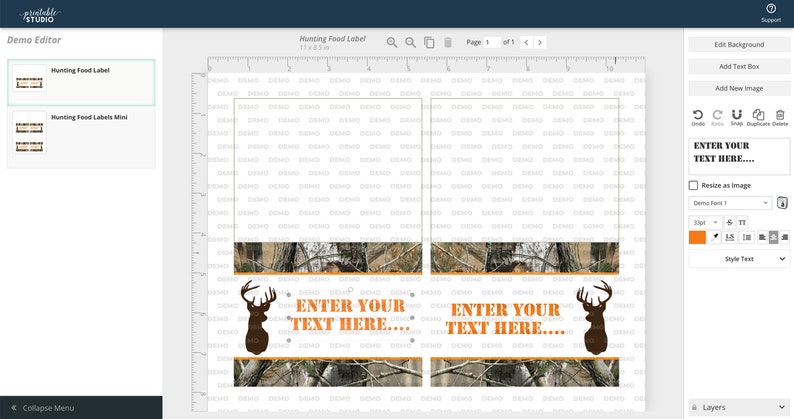Open the 33pt font size dropdown
This screenshot has width=794, height=419.
pyautogui.click(x=705, y=222)
